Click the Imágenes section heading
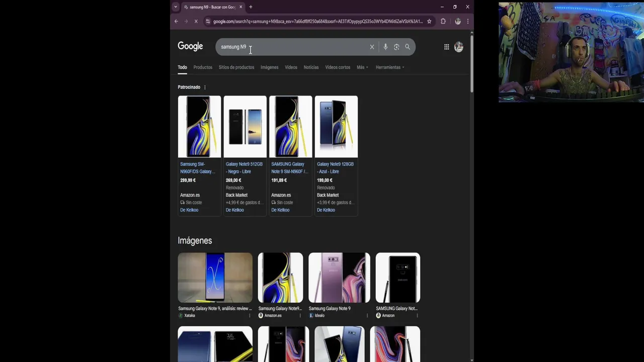This screenshot has width=644, height=362. coord(195,240)
